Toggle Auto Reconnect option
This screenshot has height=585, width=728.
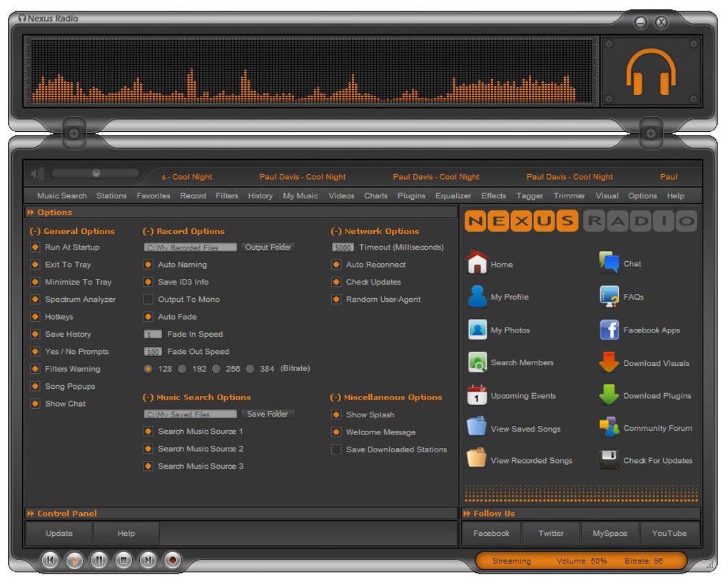click(336, 265)
